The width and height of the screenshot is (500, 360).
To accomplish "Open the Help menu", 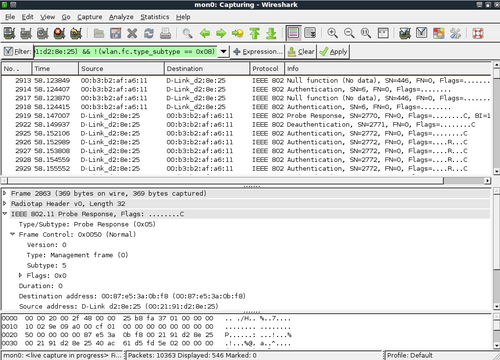I will (183, 17).
